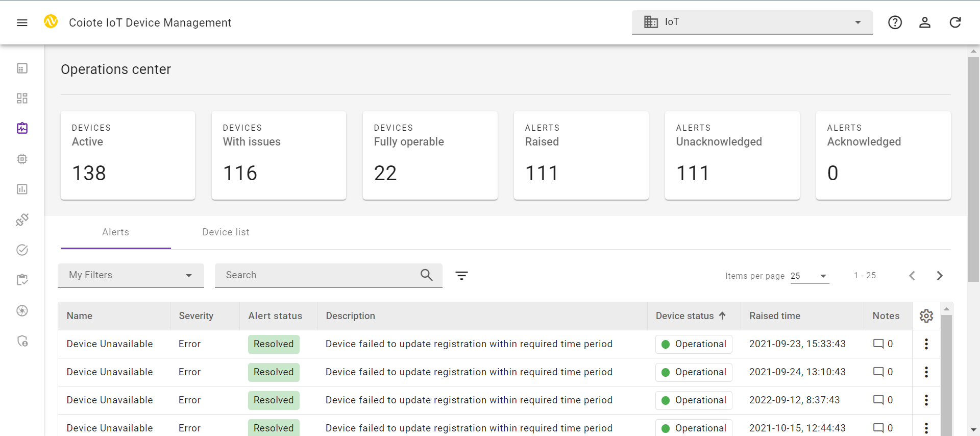The height and width of the screenshot is (436, 980).
Task: Click raised time 2021-09-24, 13:10:43
Action: (797, 372)
